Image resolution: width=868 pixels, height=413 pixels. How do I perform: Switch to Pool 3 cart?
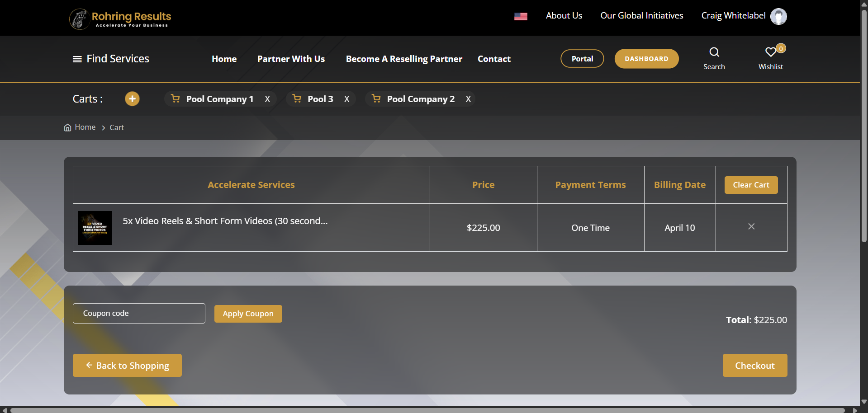click(x=320, y=99)
